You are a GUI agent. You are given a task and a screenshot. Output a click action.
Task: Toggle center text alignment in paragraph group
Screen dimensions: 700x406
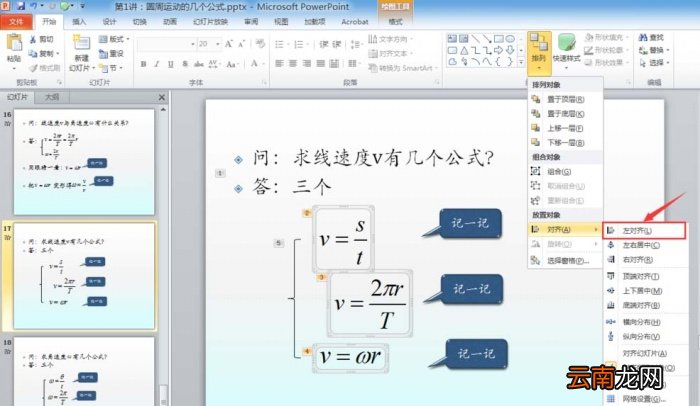pyautogui.click(x=293, y=64)
